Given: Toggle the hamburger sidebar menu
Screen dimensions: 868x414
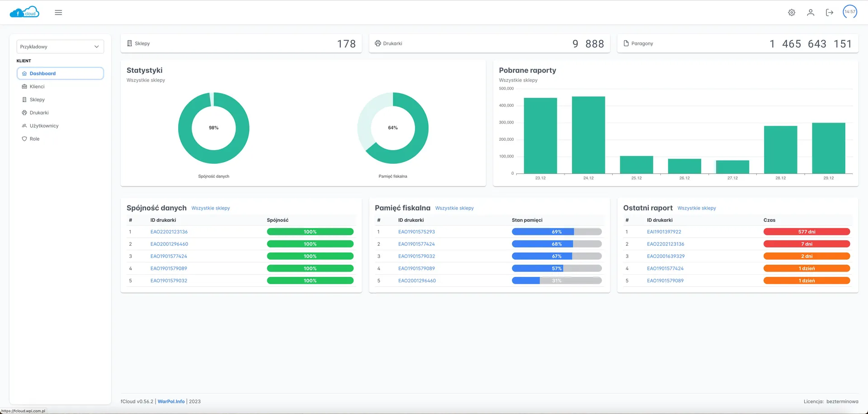Looking at the screenshot, I should [58, 13].
